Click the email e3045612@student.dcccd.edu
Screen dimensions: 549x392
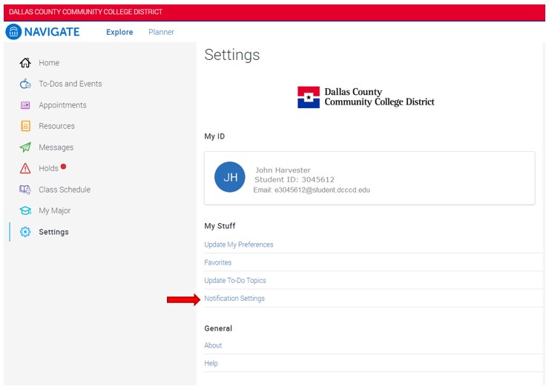312,190
